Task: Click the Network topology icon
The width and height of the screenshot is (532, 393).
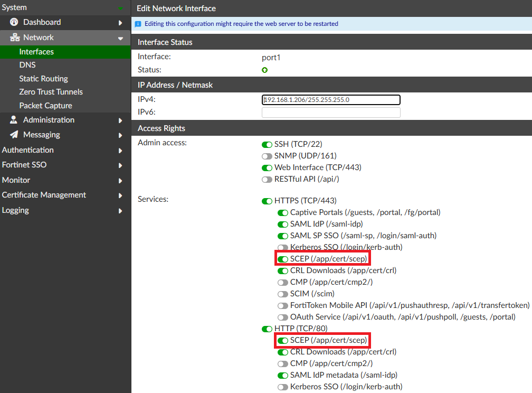Action: 15,38
